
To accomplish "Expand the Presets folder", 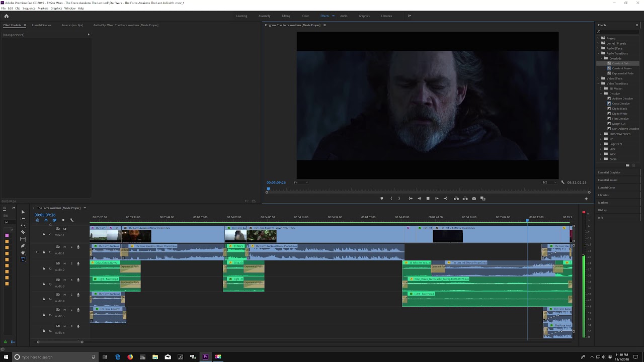I will [x=599, y=38].
